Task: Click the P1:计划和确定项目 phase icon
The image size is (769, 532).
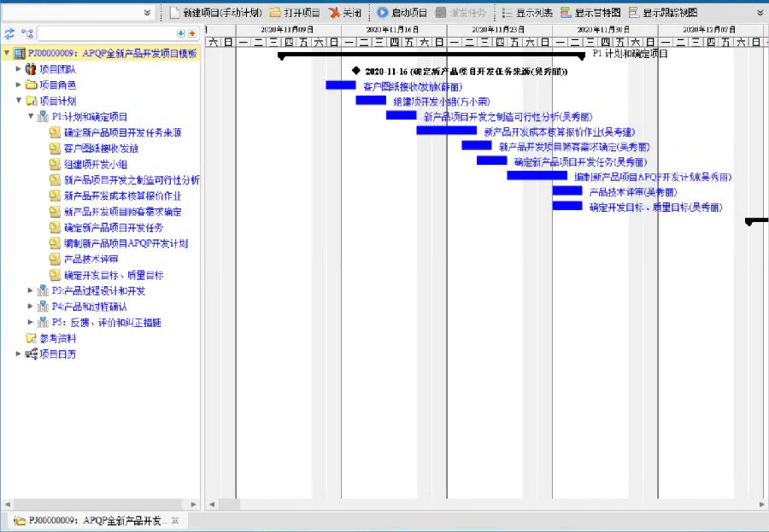Action: pos(44,117)
